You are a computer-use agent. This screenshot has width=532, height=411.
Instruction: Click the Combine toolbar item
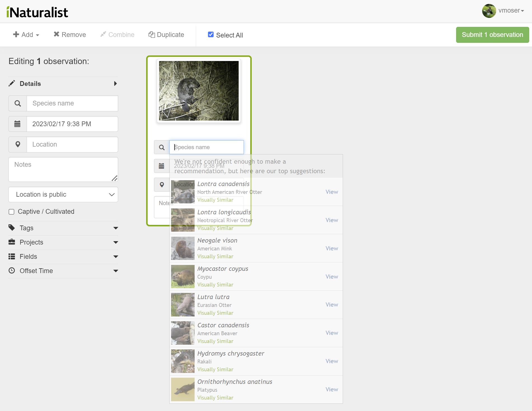click(x=117, y=35)
